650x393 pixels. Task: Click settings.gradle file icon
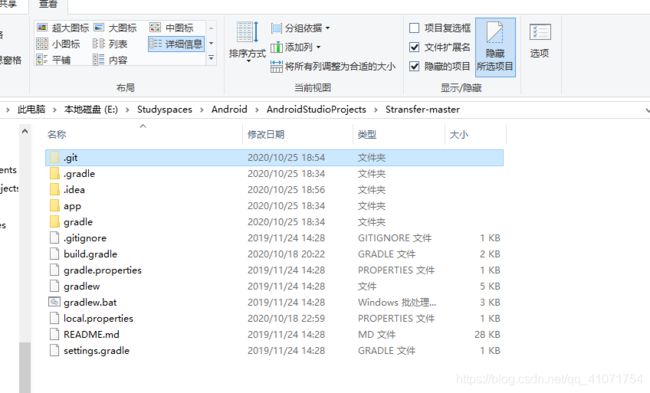(x=54, y=350)
